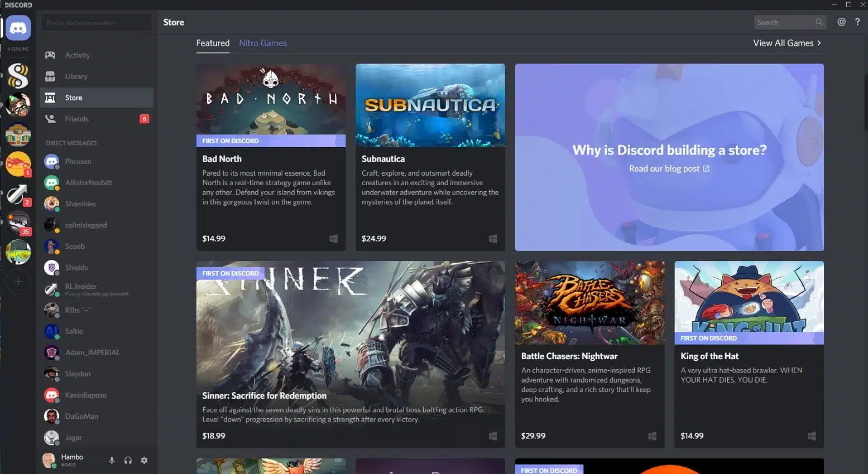Open Slaydon direct message
This screenshot has height=474, width=868.
click(96, 374)
